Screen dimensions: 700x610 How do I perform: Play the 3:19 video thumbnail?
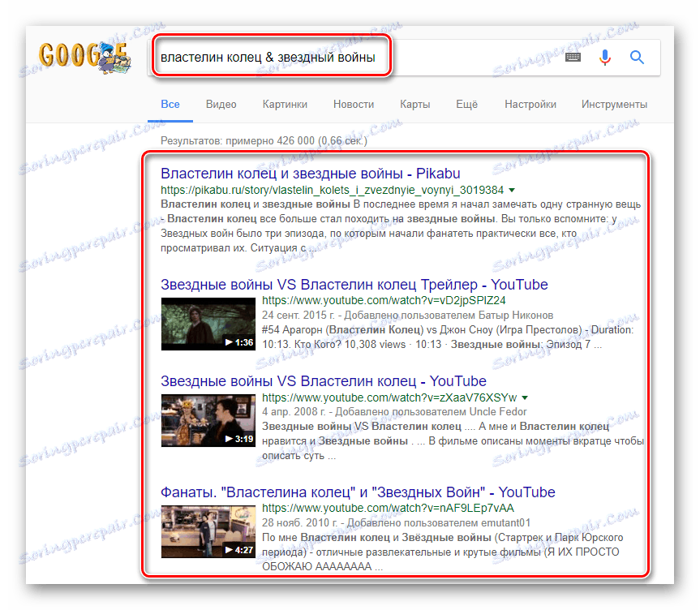(208, 421)
